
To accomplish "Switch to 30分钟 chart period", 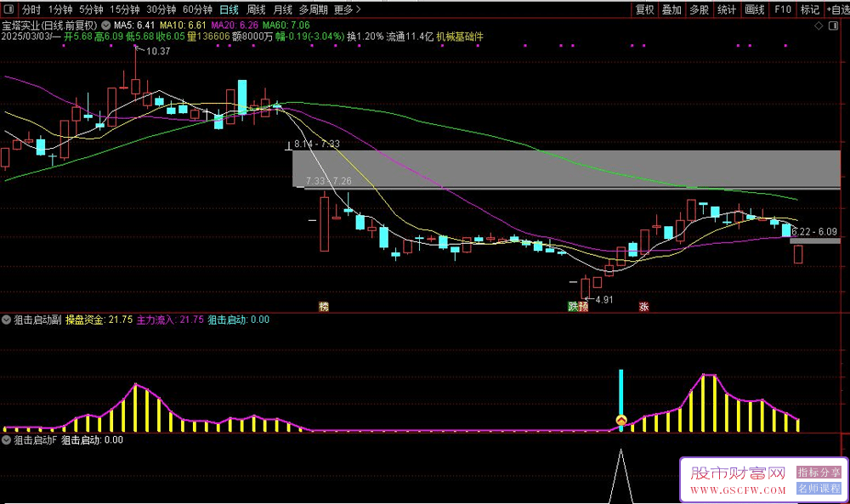I will tap(161, 9).
